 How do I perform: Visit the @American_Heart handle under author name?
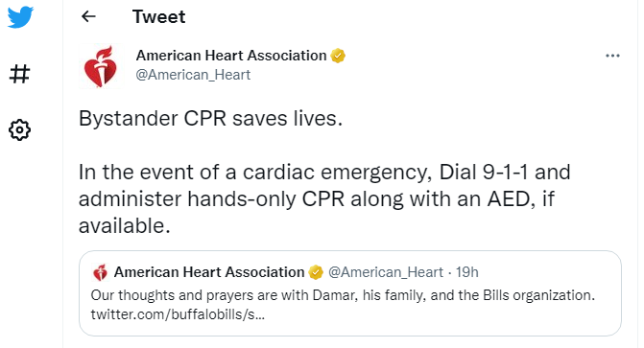click(193, 75)
